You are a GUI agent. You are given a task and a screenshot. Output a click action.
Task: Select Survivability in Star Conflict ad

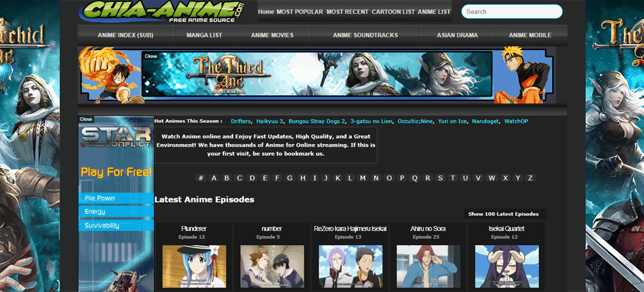[x=116, y=226]
